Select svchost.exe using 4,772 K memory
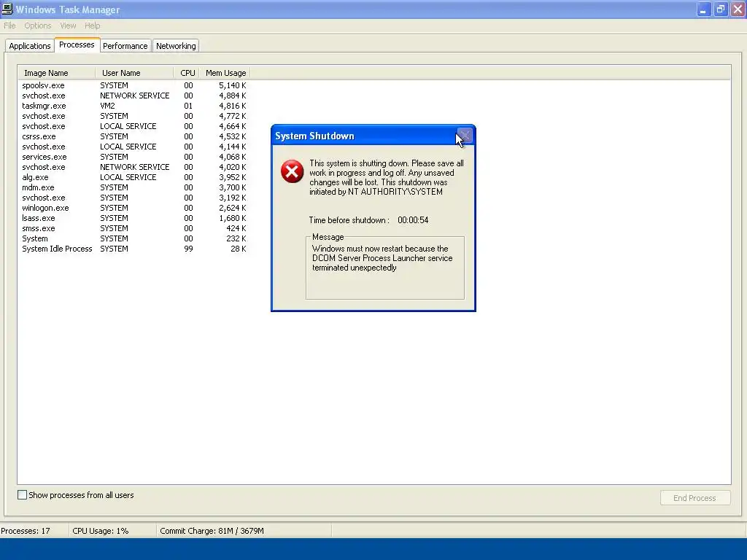Screen dimensions: 747x560 tap(134, 116)
